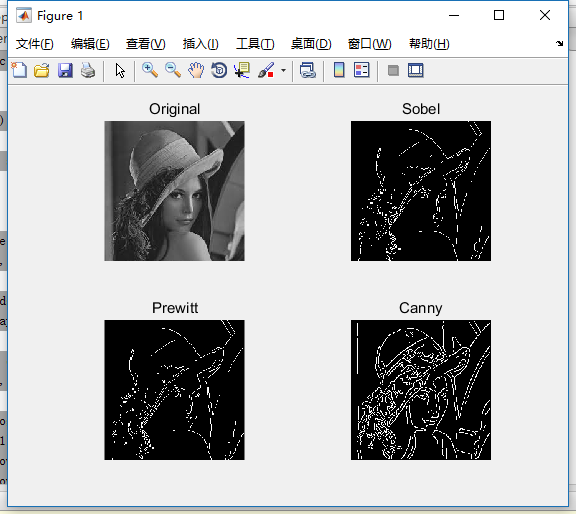This screenshot has height=514, width=576.
Task: Select the Brush data tool
Action: click(266, 70)
